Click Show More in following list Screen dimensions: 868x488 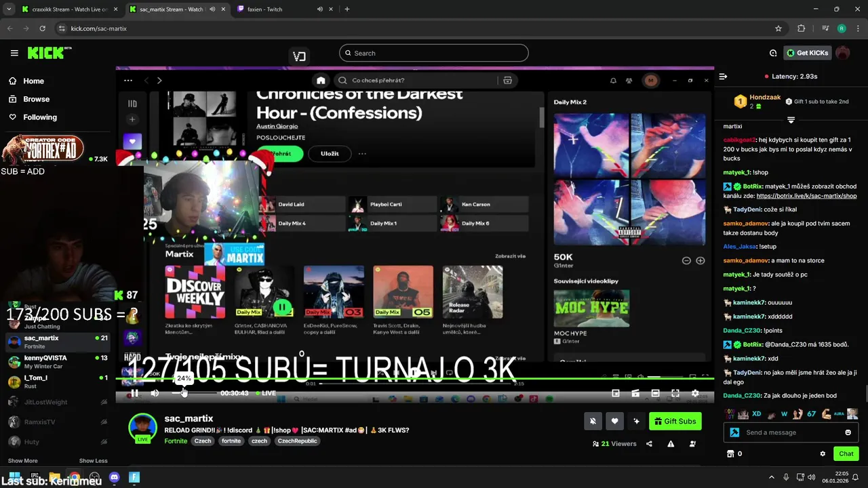[22, 461]
